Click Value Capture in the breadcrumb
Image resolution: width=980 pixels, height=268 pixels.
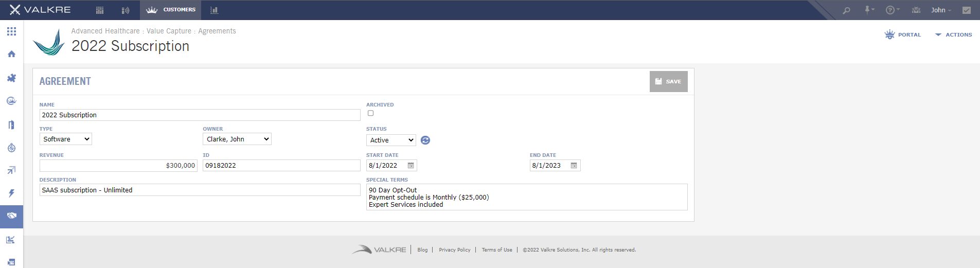pyautogui.click(x=169, y=31)
